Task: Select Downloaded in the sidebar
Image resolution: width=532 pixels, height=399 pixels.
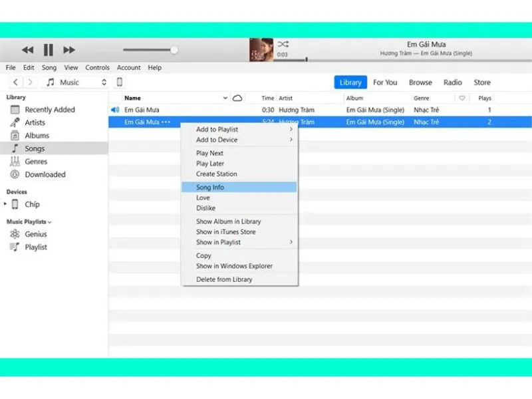Action: click(x=55, y=174)
